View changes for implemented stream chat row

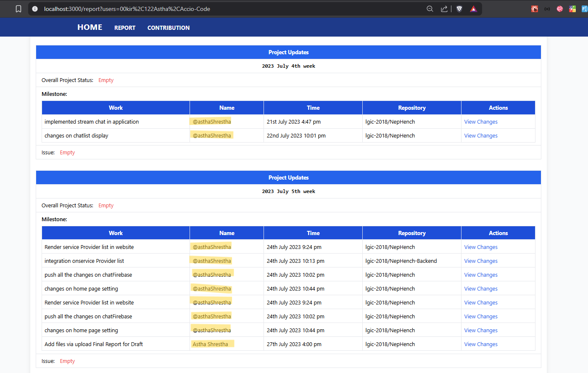(481, 122)
